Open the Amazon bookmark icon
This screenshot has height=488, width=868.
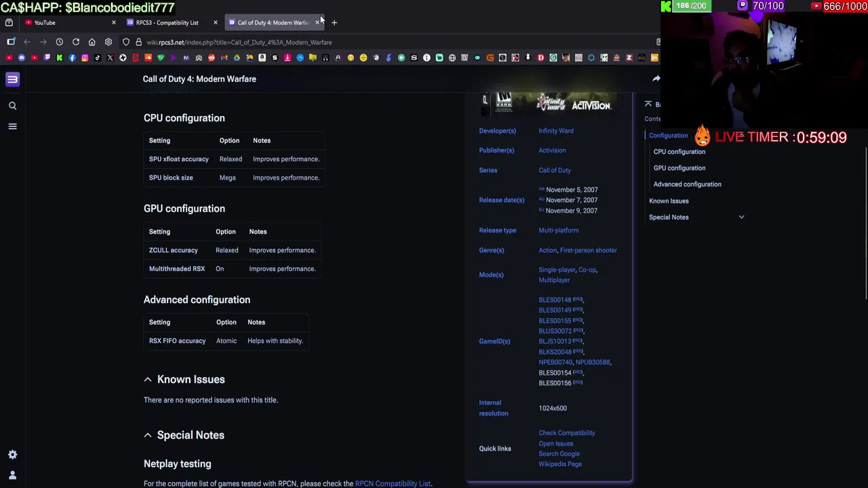point(262,58)
